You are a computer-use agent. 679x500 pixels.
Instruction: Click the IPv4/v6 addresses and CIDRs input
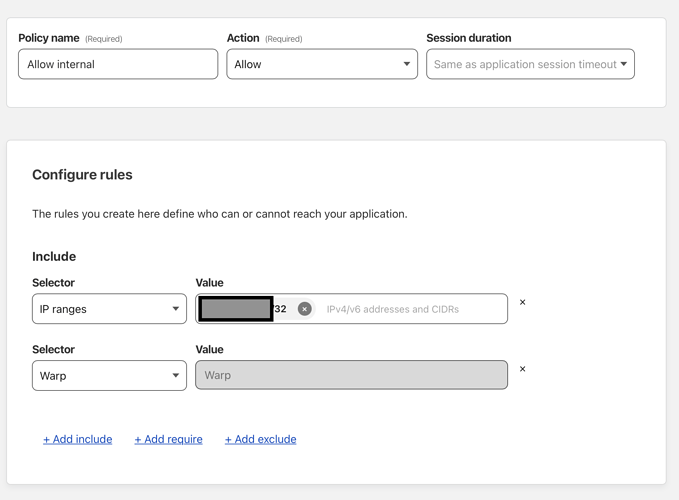(410, 309)
